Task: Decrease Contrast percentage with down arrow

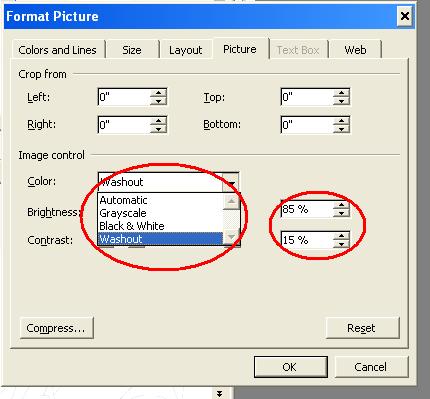Action: pyautogui.click(x=341, y=244)
